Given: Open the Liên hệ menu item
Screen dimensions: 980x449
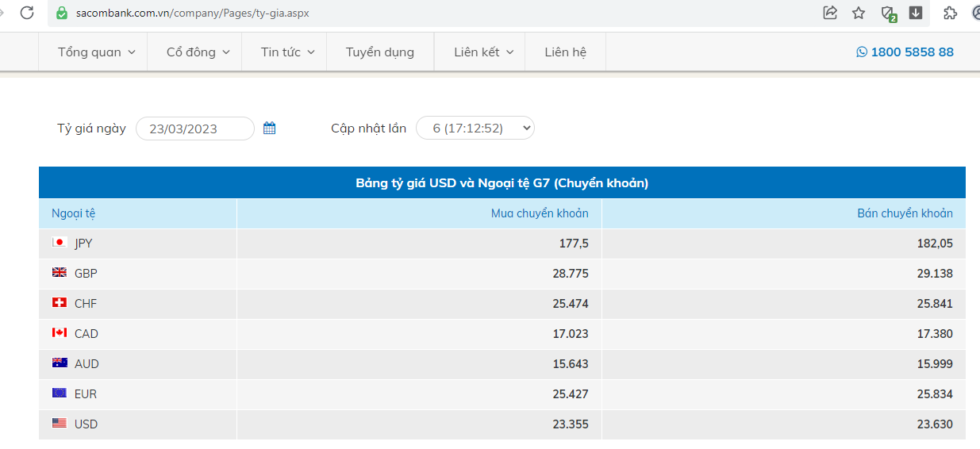Looking at the screenshot, I should 565,52.
